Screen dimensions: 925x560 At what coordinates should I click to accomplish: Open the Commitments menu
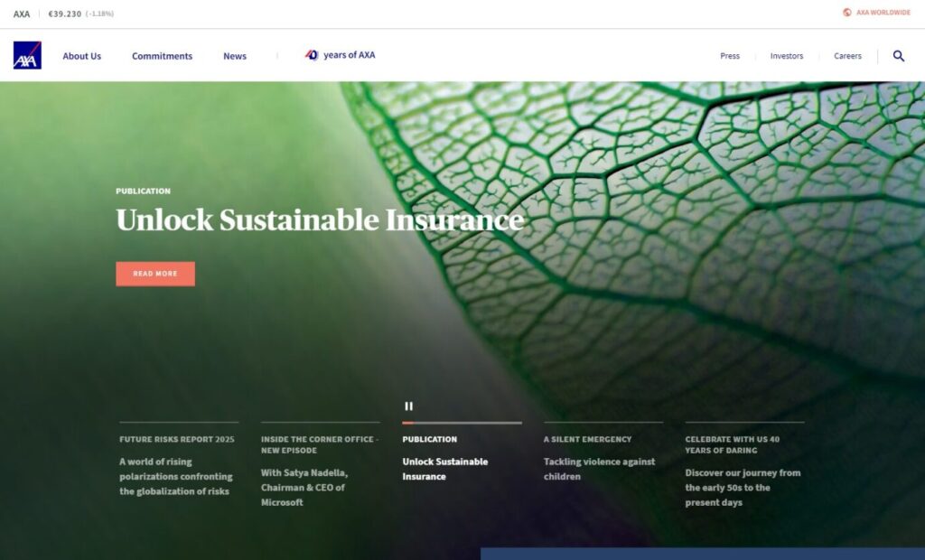[x=163, y=56]
